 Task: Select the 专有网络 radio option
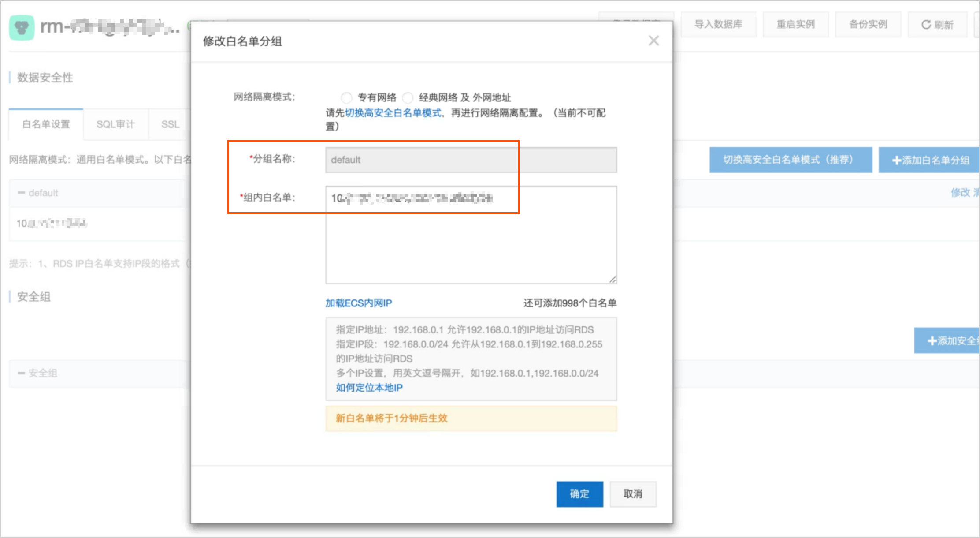tap(346, 97)
